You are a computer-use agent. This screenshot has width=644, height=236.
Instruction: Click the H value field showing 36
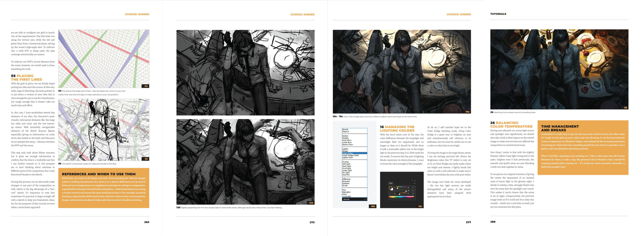tap(409, 188)
